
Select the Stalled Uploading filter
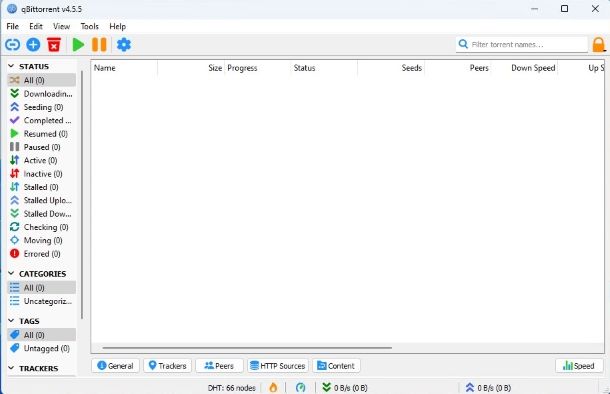(42, 200)
